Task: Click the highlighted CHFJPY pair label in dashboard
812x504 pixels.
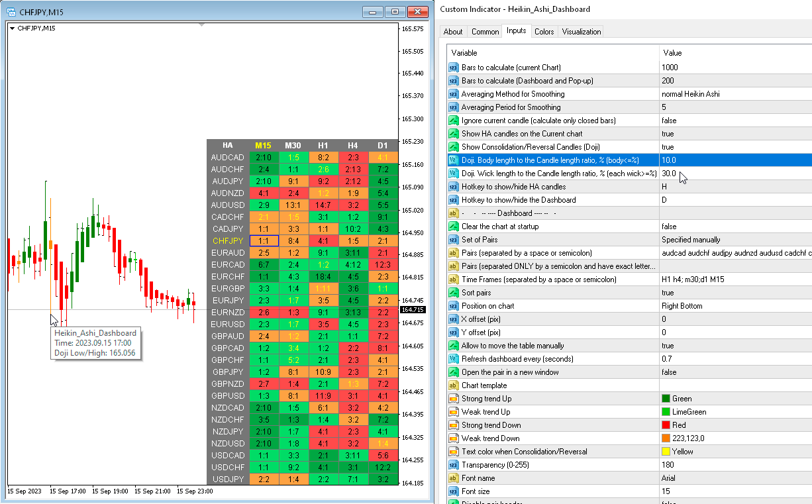Action: [x=227, y=241]
